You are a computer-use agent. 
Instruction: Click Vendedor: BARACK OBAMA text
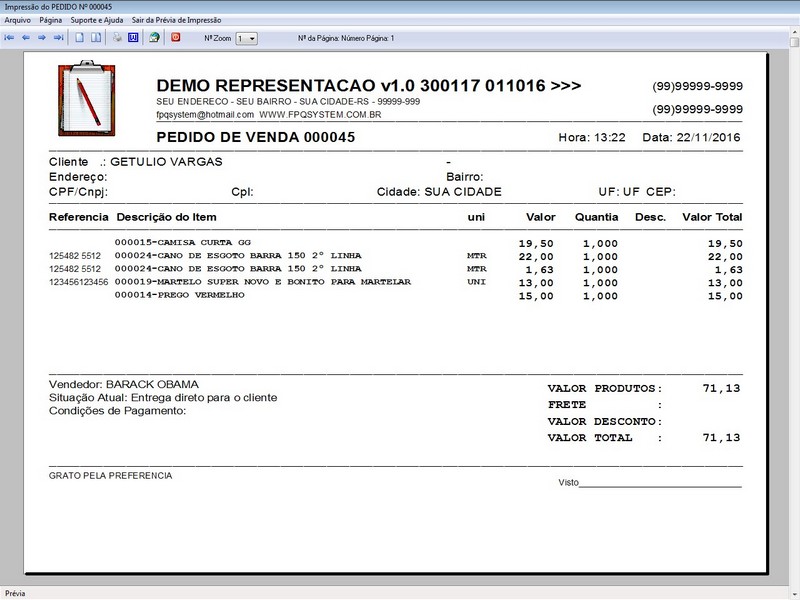pos(124,385)
